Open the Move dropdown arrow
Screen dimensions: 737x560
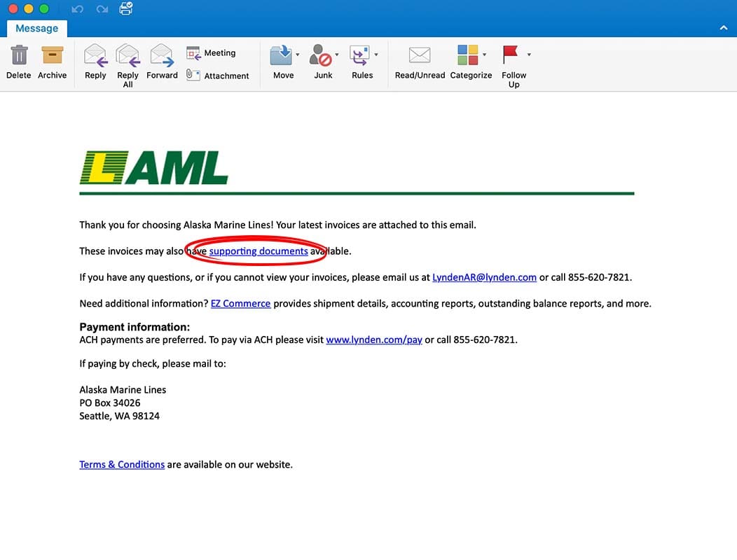click(298, 55)
